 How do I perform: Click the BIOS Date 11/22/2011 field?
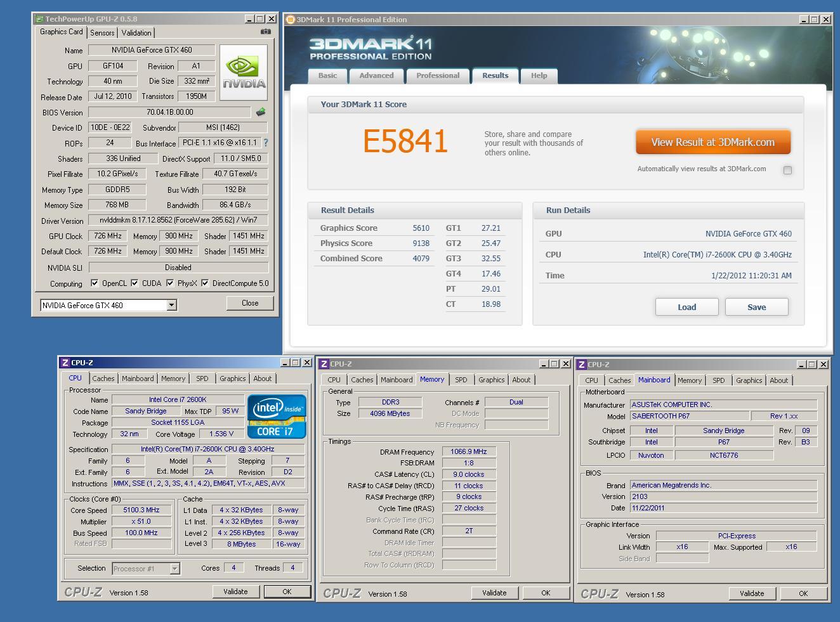point(723,508)
